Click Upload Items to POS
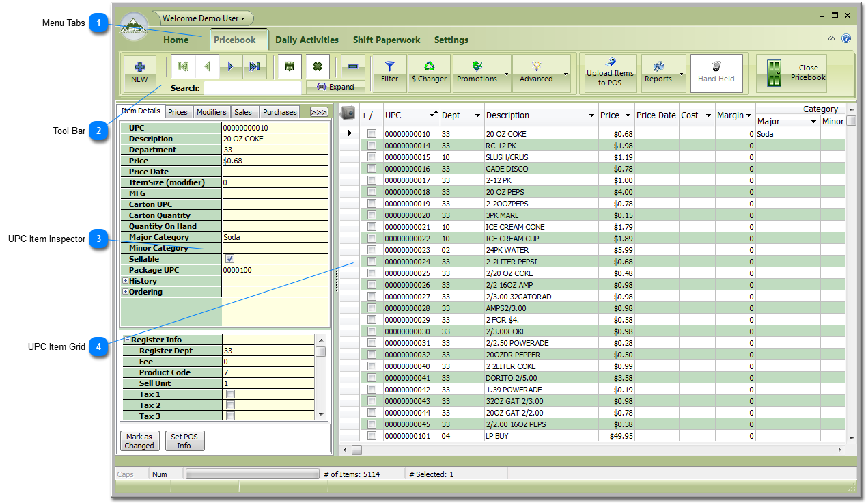The image size is (868, 503). point(610,73)
